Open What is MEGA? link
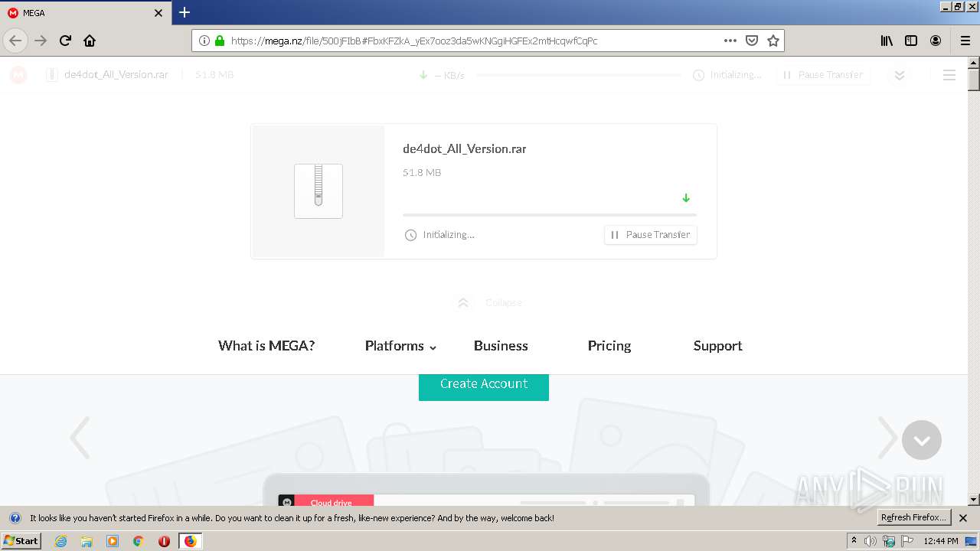 [x=266, y=346]
